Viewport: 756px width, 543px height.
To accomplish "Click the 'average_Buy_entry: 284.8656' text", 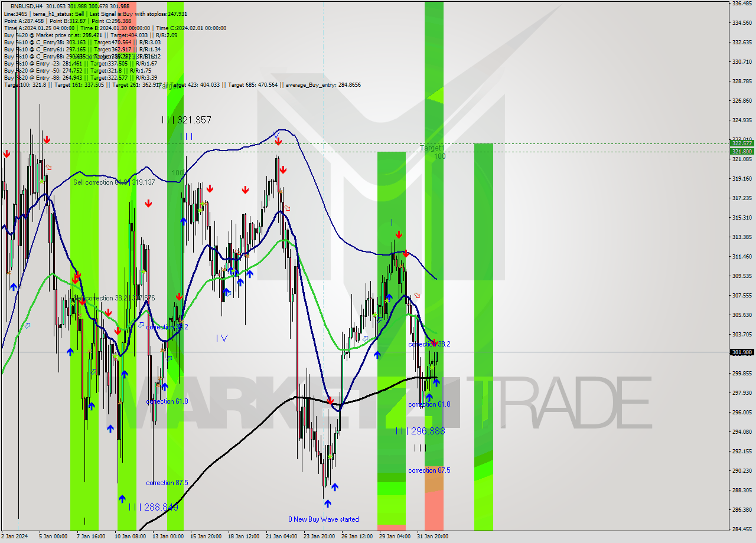I will 323,84.
